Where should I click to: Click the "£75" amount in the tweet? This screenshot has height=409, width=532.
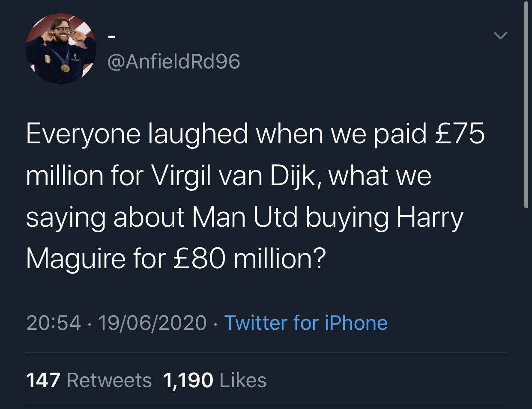click(x=460, y=134)
